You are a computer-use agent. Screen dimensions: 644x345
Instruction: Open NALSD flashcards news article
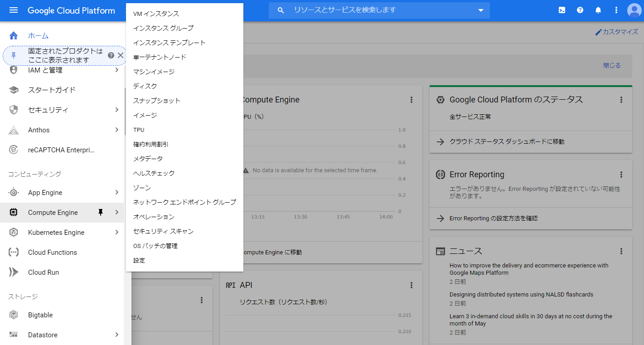521,295
